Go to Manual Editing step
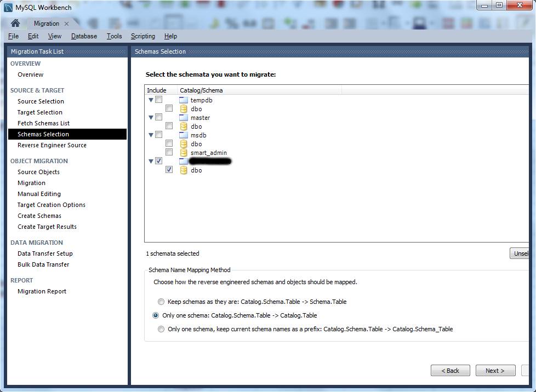536x392 pixels. point(39,194)
